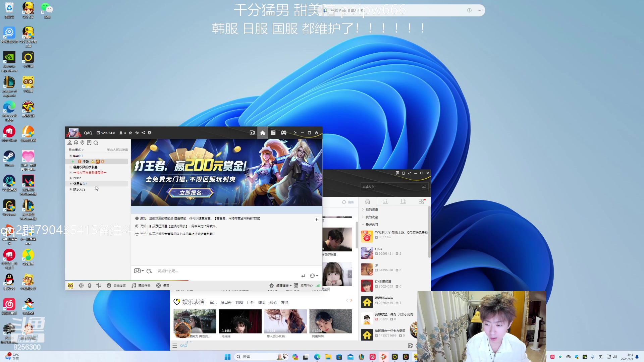Click the 立即报名 sign-up button on the banner
Viewport: 644px width, 362px height.
pyautogui.click(x=190, y=193)
